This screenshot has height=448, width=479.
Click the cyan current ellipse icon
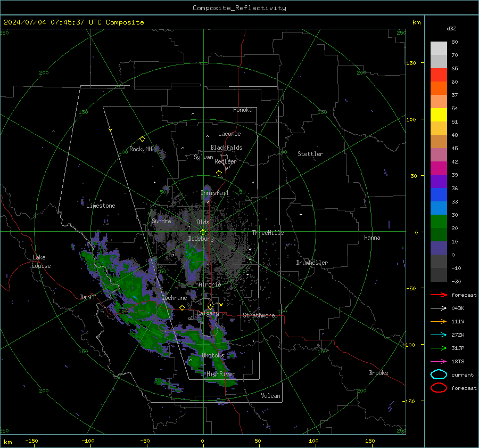coord(439,374)
